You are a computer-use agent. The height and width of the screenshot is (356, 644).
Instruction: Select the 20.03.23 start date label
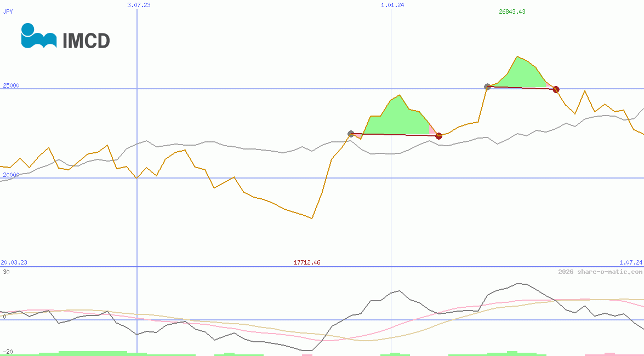14,262
